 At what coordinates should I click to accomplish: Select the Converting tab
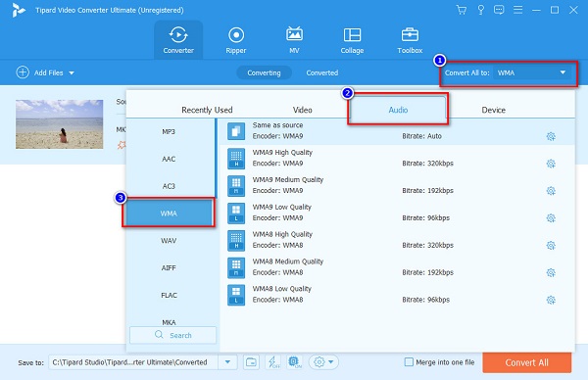point(264,72)
